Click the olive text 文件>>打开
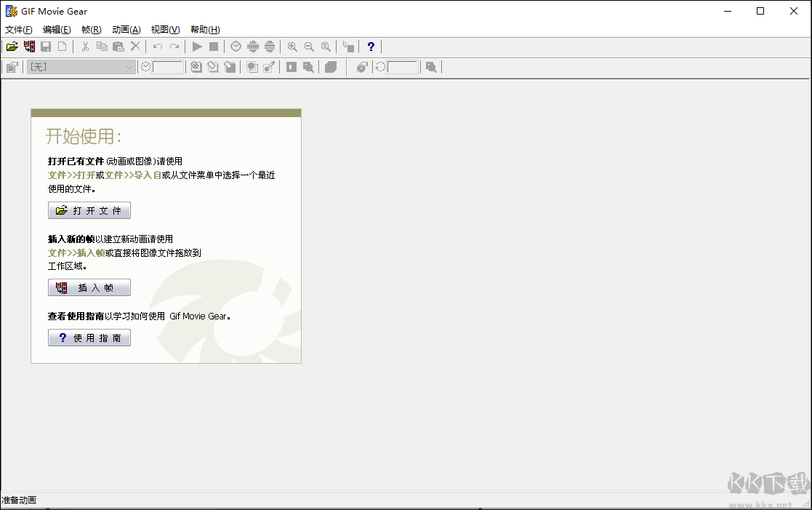Screen dimensions: 812x510 pyautogui.click(x=71, y=175)
